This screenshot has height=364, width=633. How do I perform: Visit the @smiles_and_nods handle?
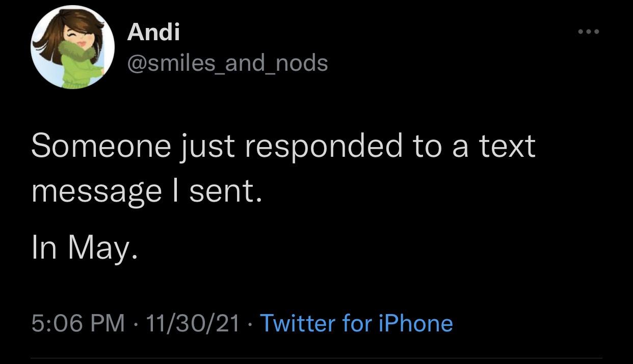click(x=227, y=63)
